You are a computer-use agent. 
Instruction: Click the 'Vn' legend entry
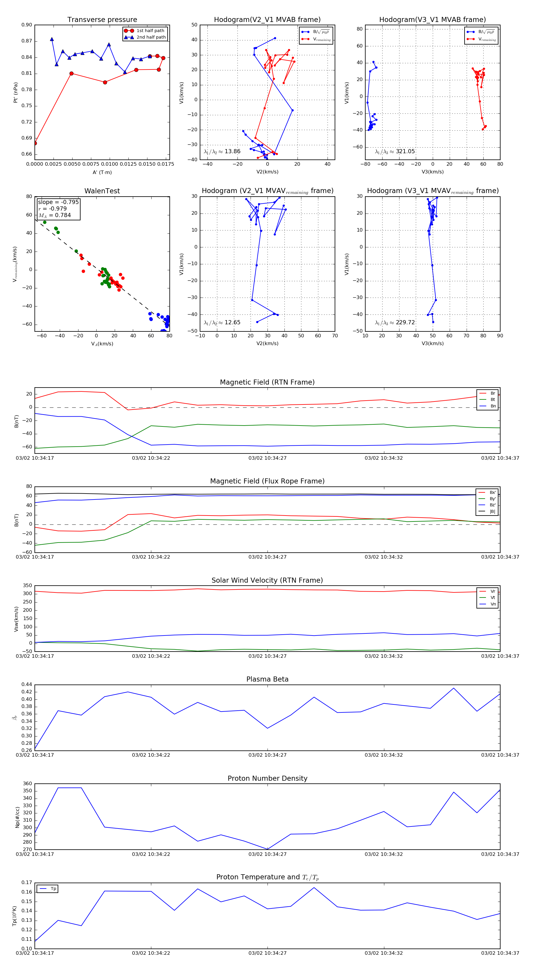pos(487,604)
